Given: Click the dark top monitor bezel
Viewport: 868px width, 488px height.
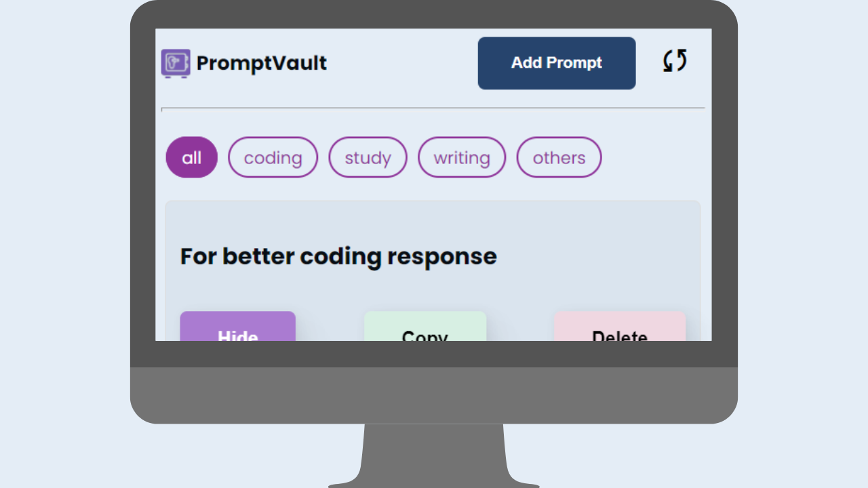Looking at the screenshot, I should click(x=434, y=14).
